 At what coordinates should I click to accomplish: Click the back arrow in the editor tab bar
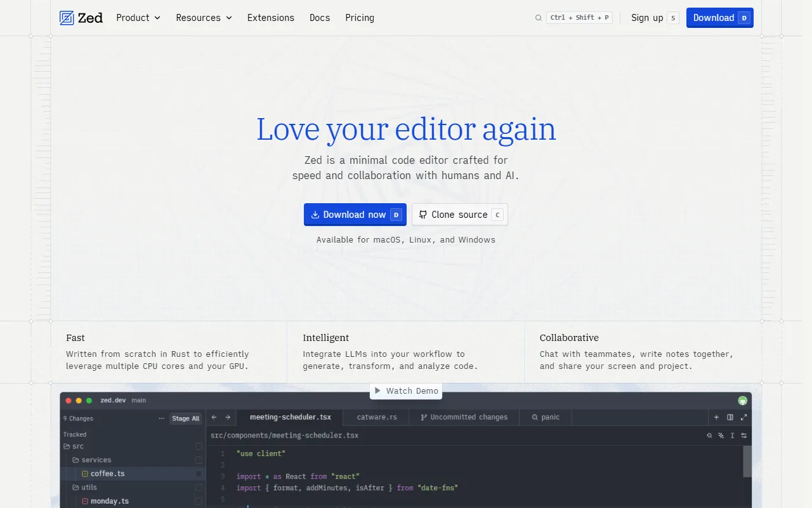tap(214, 417)
